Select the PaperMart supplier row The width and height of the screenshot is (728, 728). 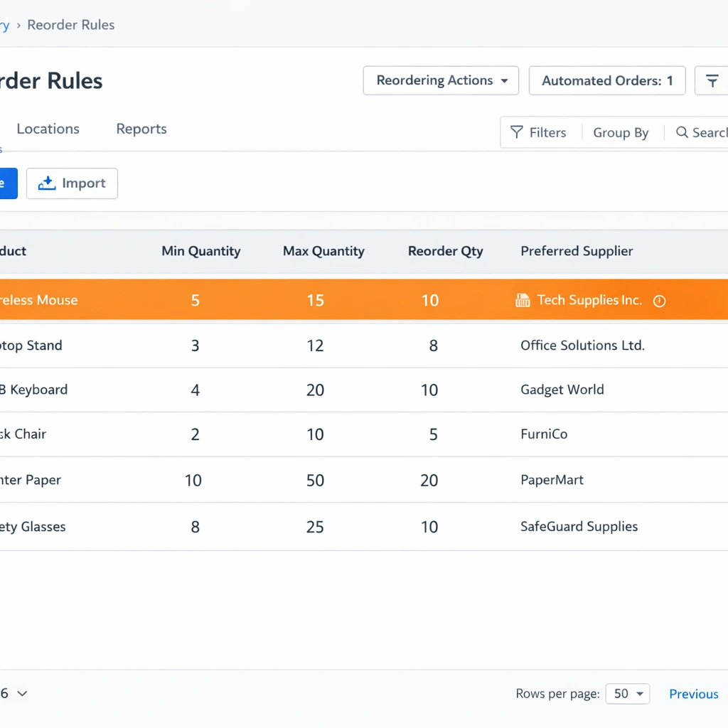click(x=552, y=480)
